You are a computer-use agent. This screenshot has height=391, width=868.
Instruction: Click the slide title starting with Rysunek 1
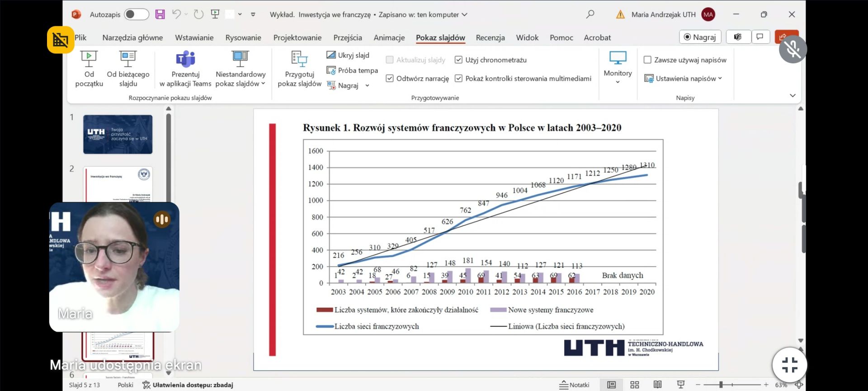[x=462, y=128]
